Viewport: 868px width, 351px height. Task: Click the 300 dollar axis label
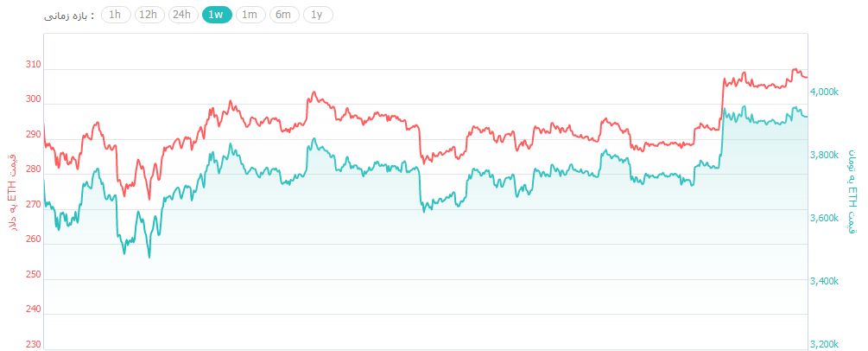coord(33,99)
